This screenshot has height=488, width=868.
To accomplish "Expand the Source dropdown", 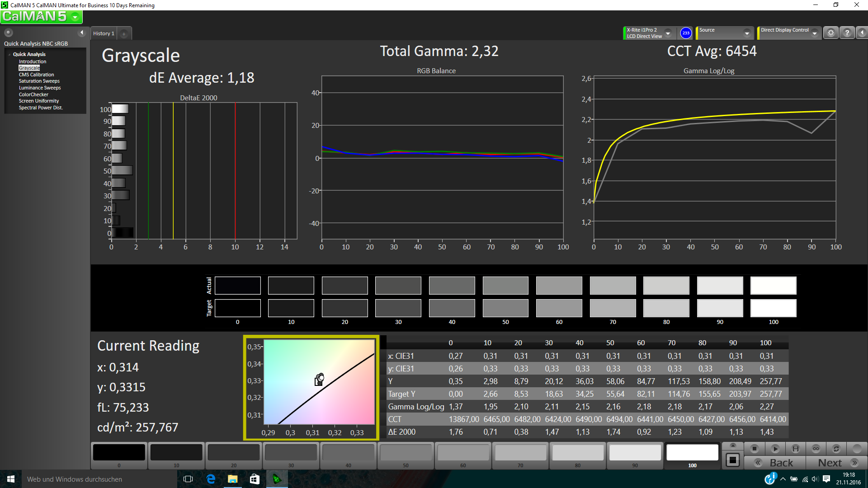I will pos(747,33).
